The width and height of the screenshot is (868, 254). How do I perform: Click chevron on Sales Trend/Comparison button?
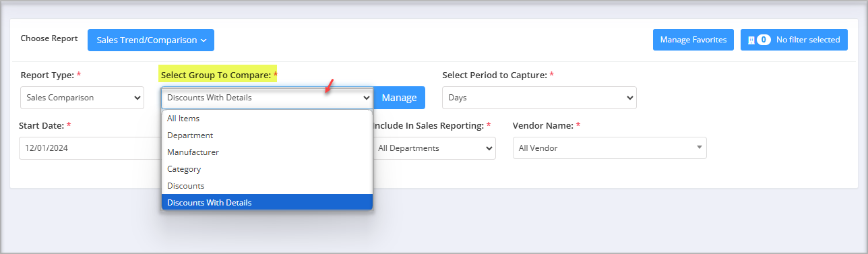click(x=203, y=40)
